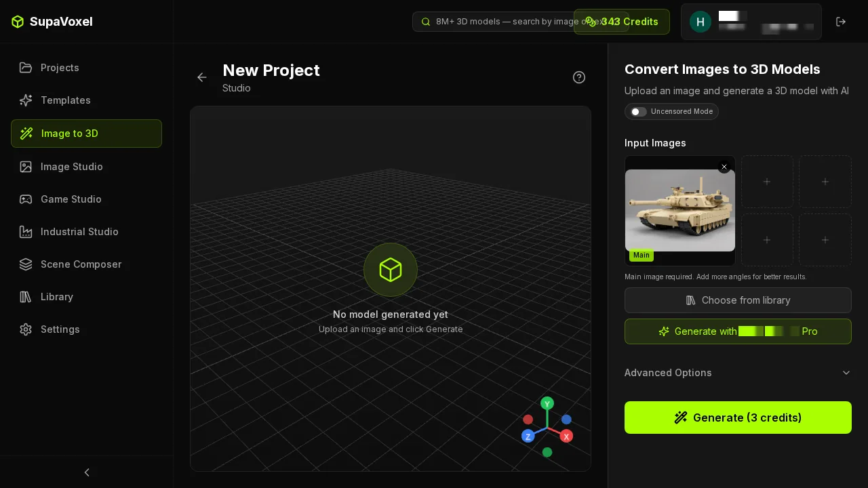Screen dimensions: 868x488
Task: Click the search magnifier icon
Action: (x=426, y=22)
